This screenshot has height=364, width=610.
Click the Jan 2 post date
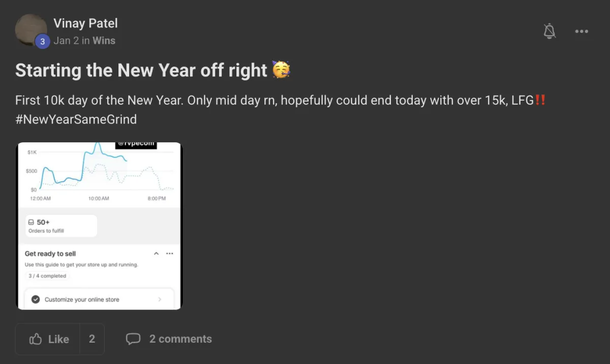click(66, 41)
